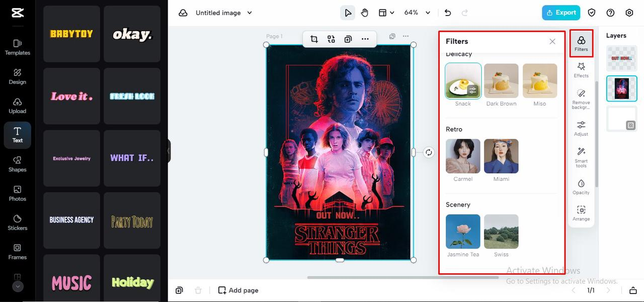Open the shield privacy icon
This screenshot has width=644, height=302.
coord(592,13)
